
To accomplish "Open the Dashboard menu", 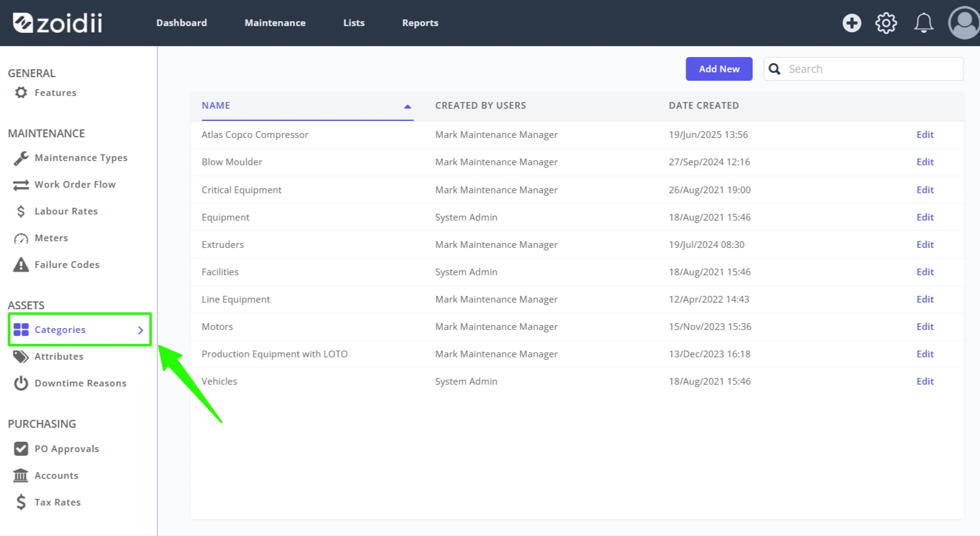I will coord(182,23).
